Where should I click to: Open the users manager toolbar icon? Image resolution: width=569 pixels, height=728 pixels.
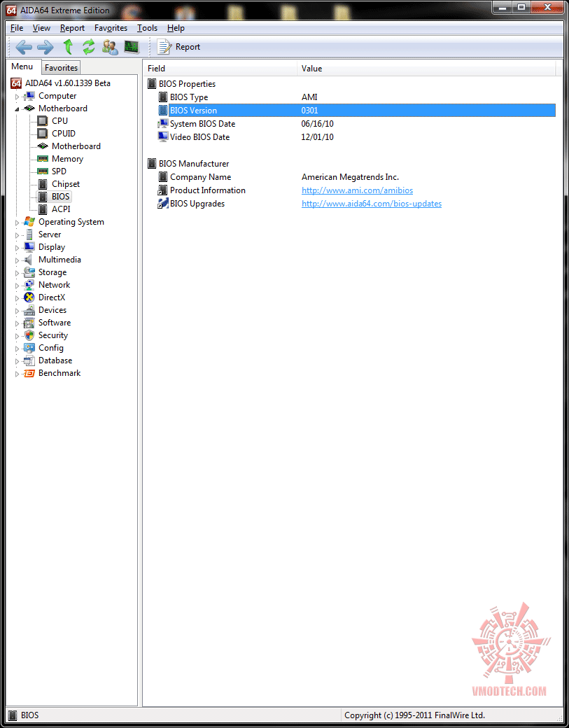point(110,47)
